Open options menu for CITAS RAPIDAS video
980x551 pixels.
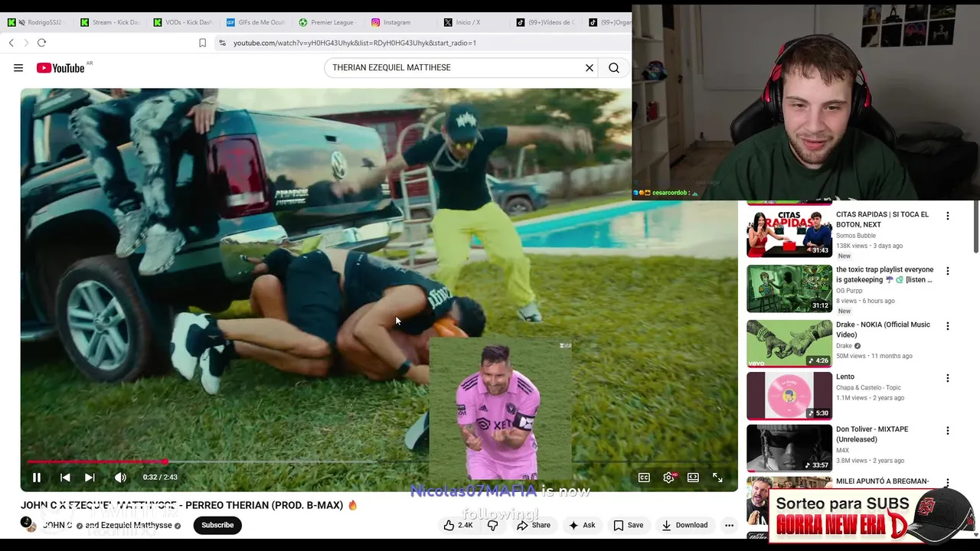pyautogui.click(x=948, y=216)
